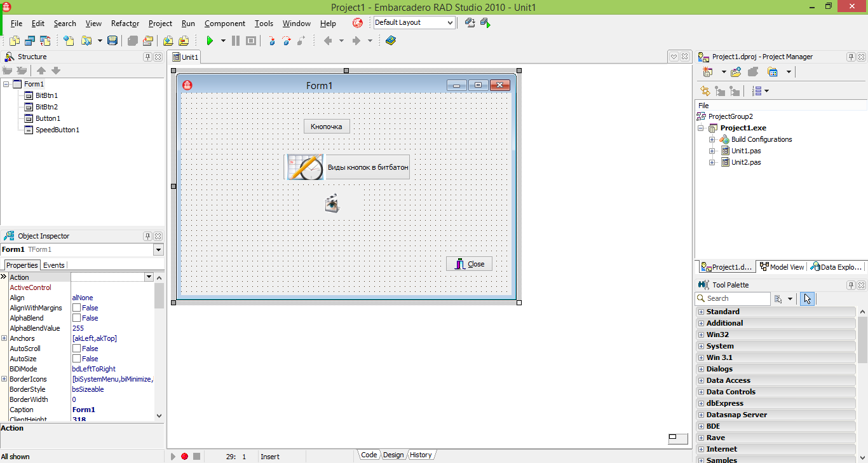Click the Structure pane move down arrow
The width and height of the screenshot is (868, 463).
pos(56,71)
